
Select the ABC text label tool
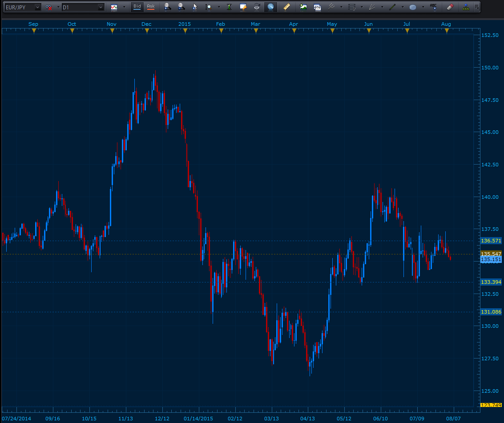433,7
